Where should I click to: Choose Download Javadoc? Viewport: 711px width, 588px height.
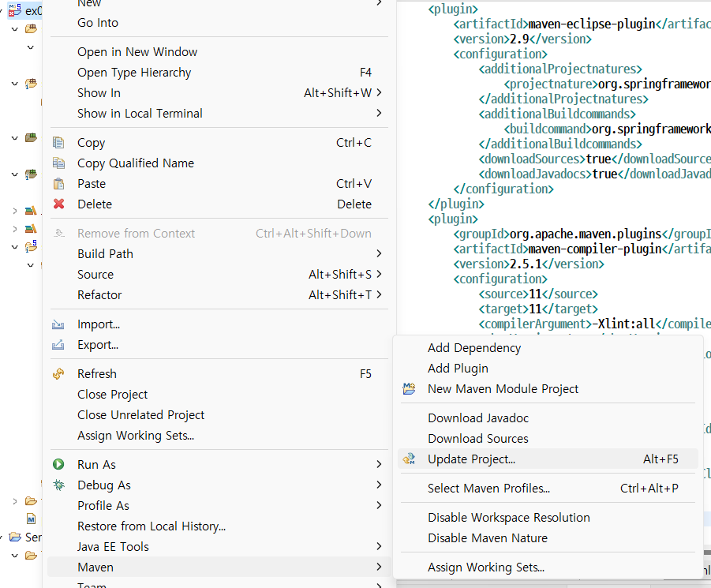pos(478,418)
